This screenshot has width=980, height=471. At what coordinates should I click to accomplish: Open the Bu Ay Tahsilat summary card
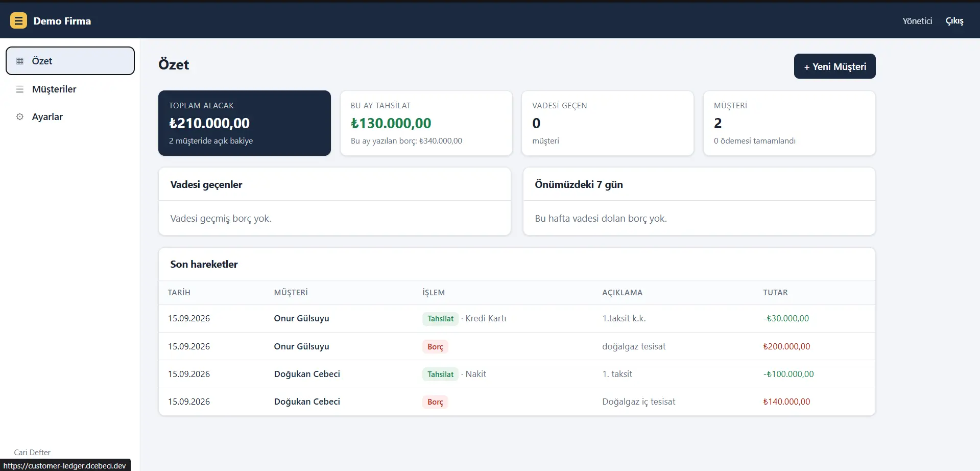tap(426, 123)
